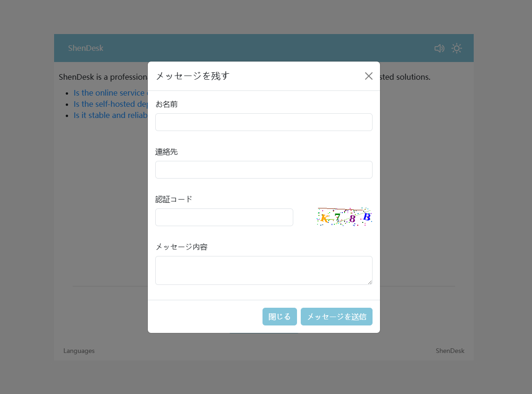The image size is (532, 394).
Task: Click the メッセージを残す dialog title
Action: (193, 76)
